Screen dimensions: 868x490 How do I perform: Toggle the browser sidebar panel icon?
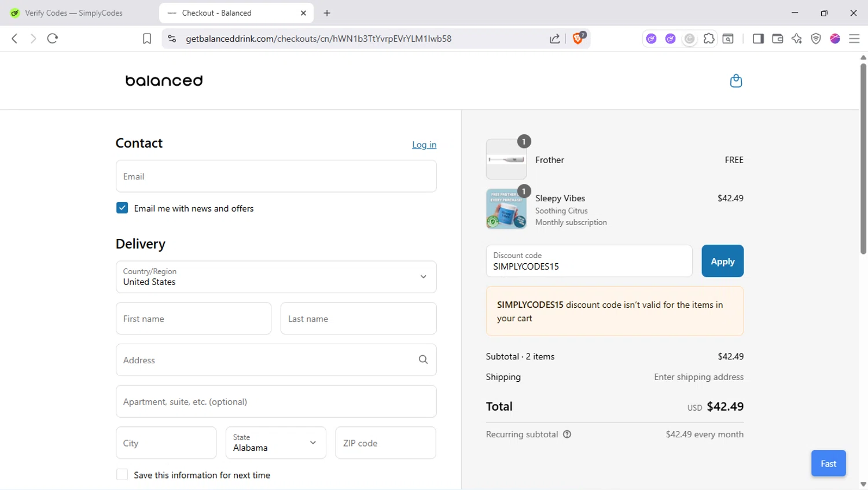click(x=758, y=39)
